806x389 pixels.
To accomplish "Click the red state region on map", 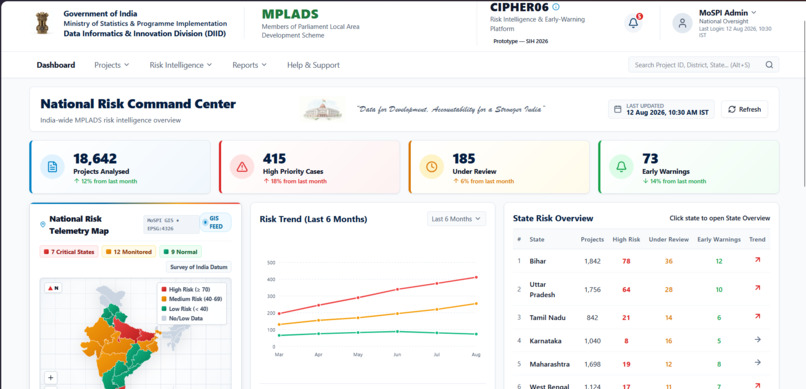I will tap(134, 330).
